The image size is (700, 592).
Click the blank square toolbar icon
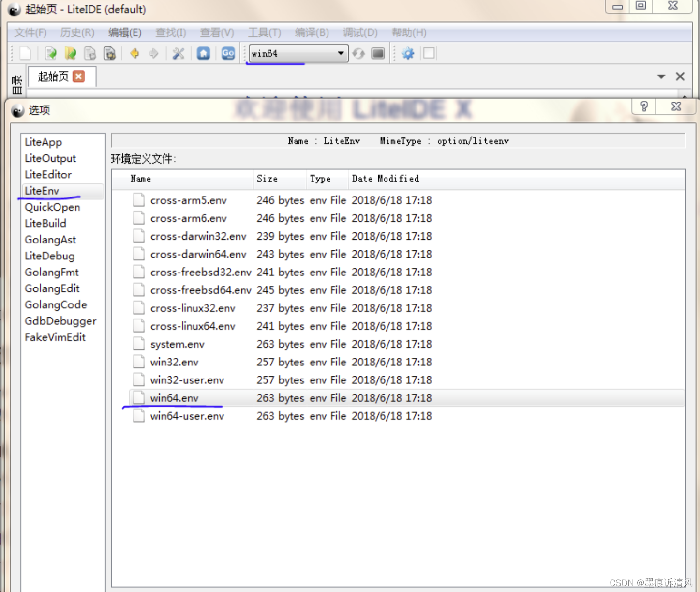coord(429,53)
